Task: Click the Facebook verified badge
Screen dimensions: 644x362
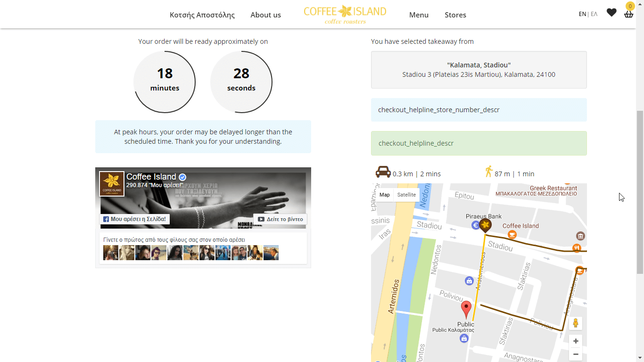Action: (x=182, y=177)
